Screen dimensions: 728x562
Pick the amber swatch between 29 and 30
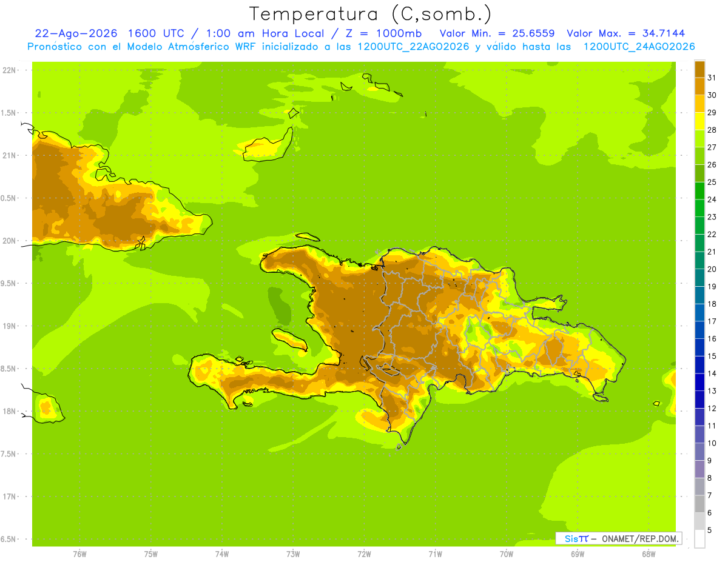(699, 104)
